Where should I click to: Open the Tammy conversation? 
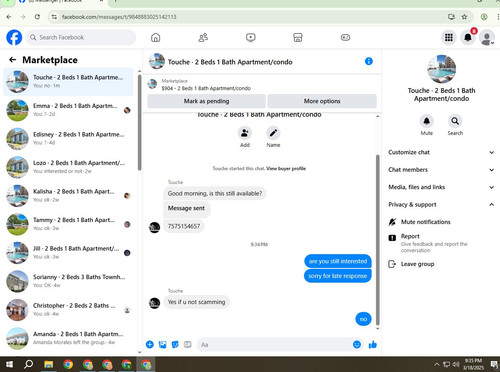68,224
